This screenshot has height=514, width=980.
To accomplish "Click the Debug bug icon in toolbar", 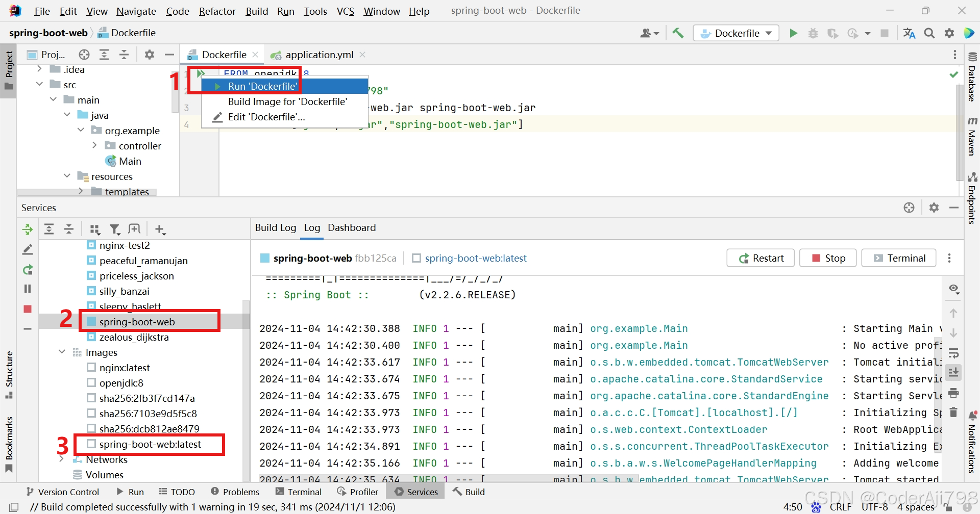I will pyautogui.click(x=813, y=33).
